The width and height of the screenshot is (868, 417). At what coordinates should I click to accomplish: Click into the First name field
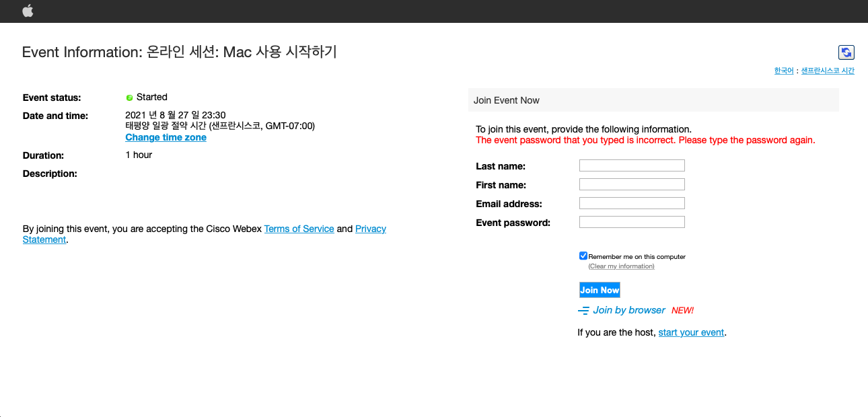632,184
